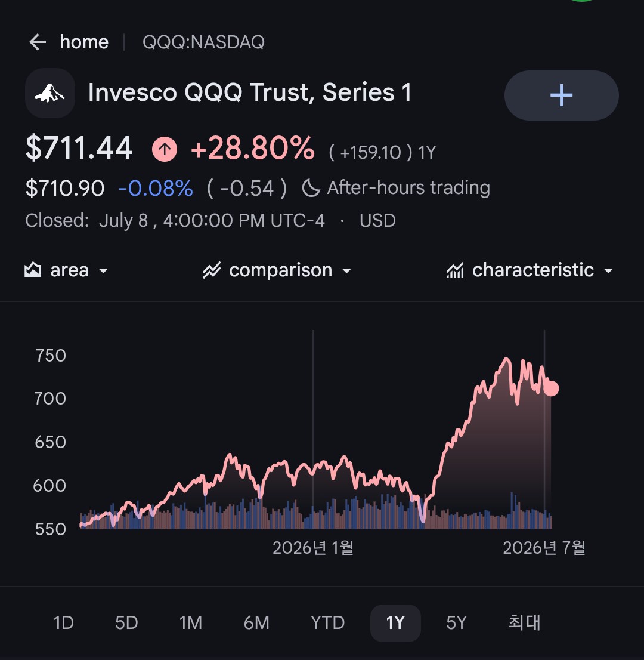Image resolution: width=644 pixels, height=660 pixels.
Task: Tap the pink endpoint dot on chart
Action: point(551,388)
